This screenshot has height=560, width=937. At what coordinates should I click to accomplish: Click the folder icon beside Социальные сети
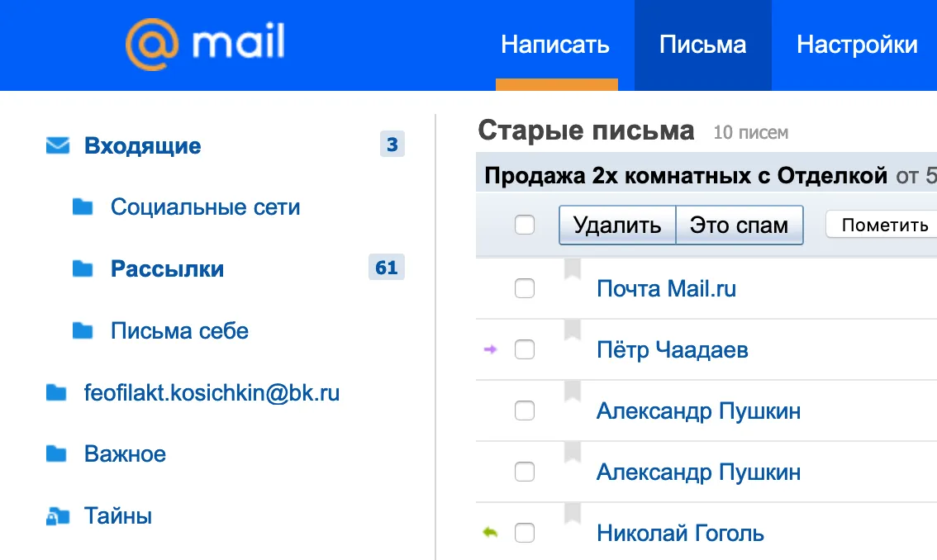(83, 206)
